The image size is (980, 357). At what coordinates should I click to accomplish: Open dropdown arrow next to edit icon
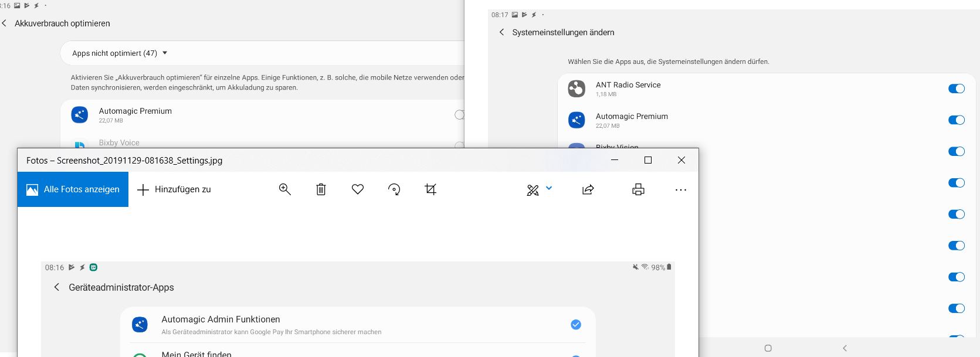(549, 188)
